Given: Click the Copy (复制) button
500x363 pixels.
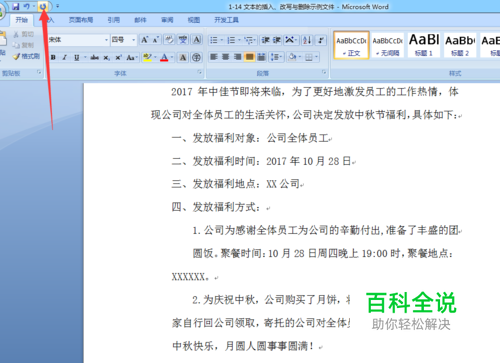Looking at the screenshot, I should tap(24, 45).
